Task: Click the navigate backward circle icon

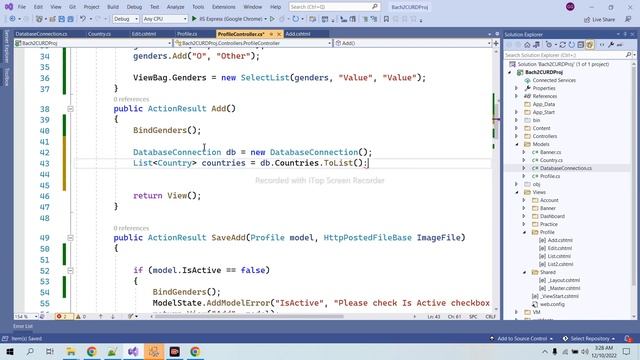Action: pyautogui.click(x=12, y=19)
